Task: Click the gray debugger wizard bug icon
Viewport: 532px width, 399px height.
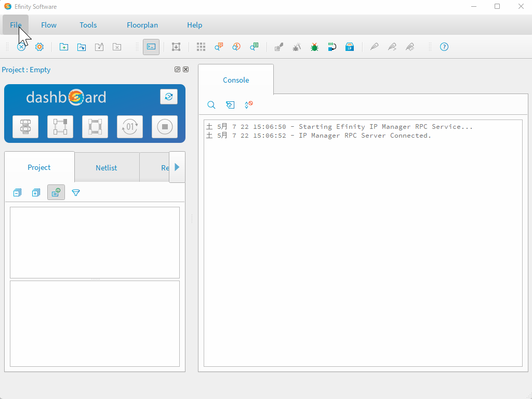Action: [x=297, y=47]
